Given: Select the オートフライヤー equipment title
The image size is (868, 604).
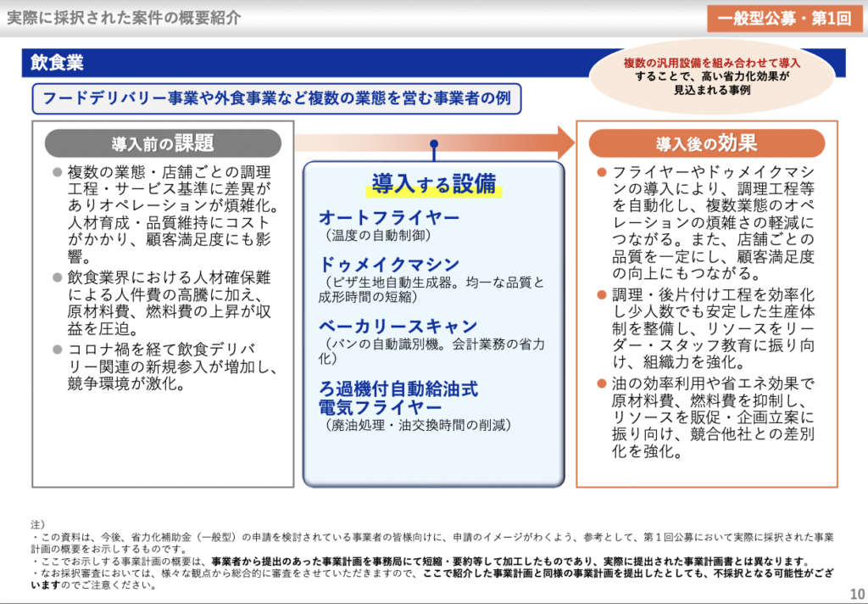Looking at the screenshot, I should [388, 217].
